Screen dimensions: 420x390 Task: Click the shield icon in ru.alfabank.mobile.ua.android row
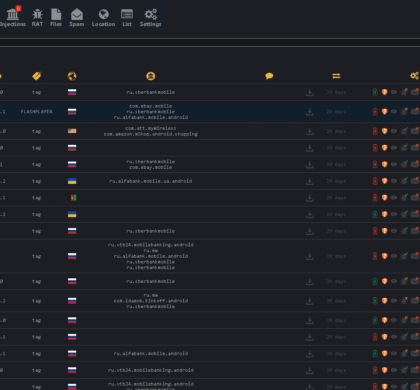tap(384, 181)
